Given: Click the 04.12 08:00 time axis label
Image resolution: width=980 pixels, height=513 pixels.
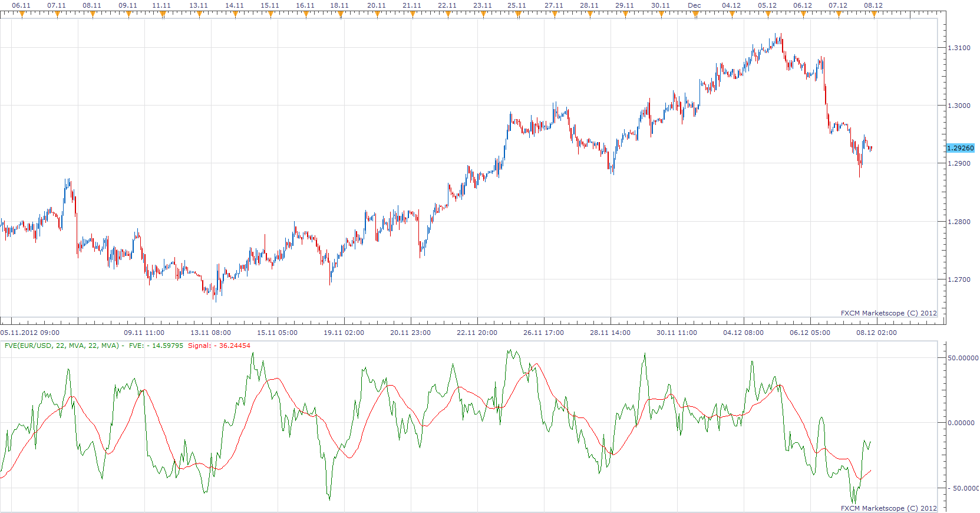Looking at the screenshot, I should [x=743, y=333].
